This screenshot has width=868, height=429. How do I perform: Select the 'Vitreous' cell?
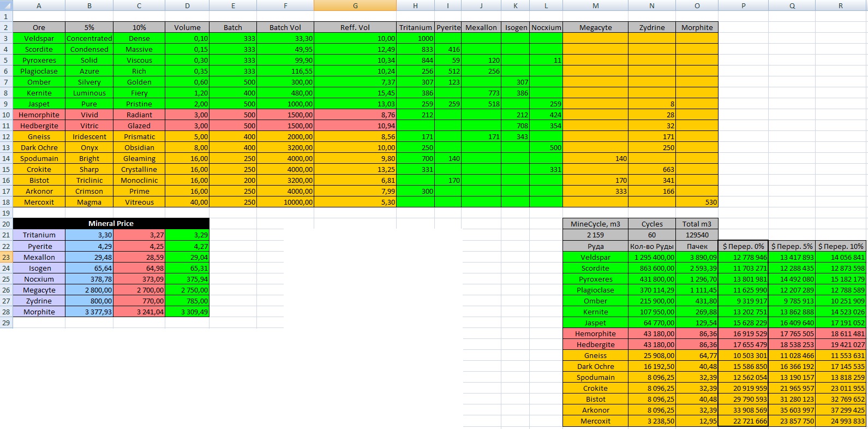point(139,202)
